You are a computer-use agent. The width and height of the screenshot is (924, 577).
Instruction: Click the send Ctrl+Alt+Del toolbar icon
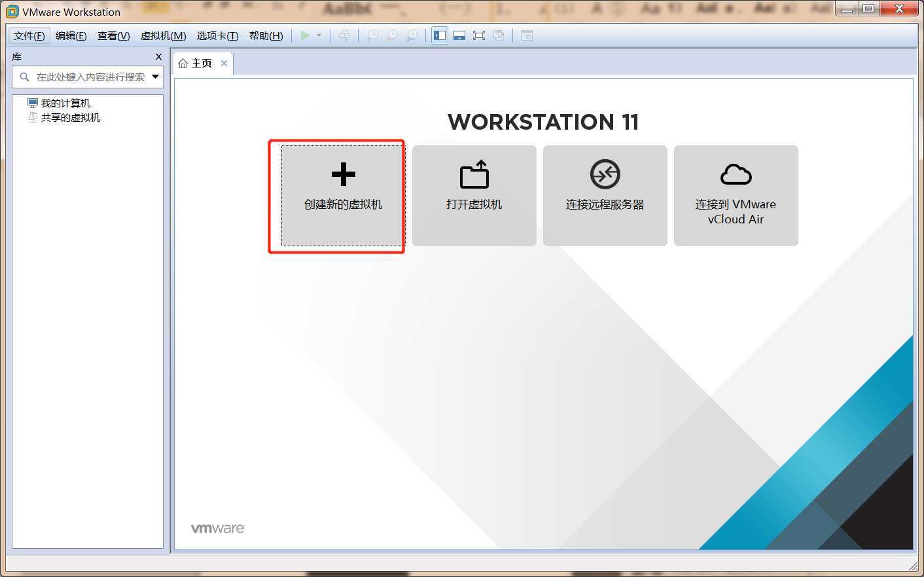pyautogui.click(x=344, y=35)
